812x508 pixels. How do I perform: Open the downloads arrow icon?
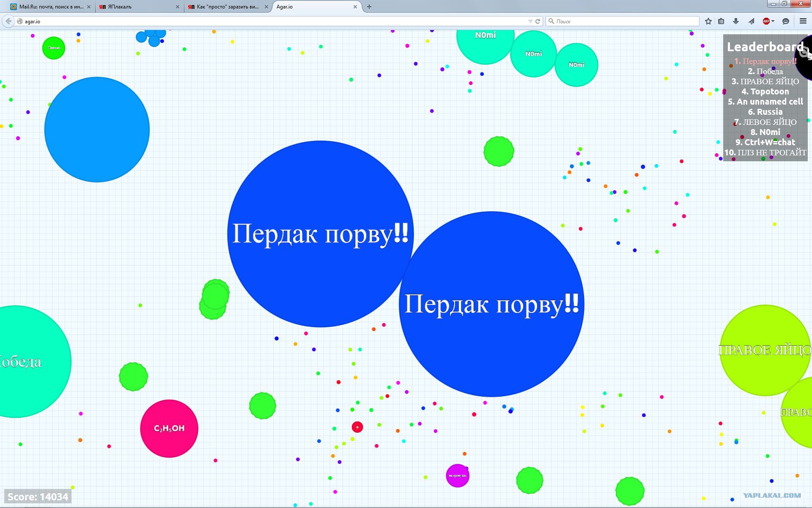coord(736,21)
